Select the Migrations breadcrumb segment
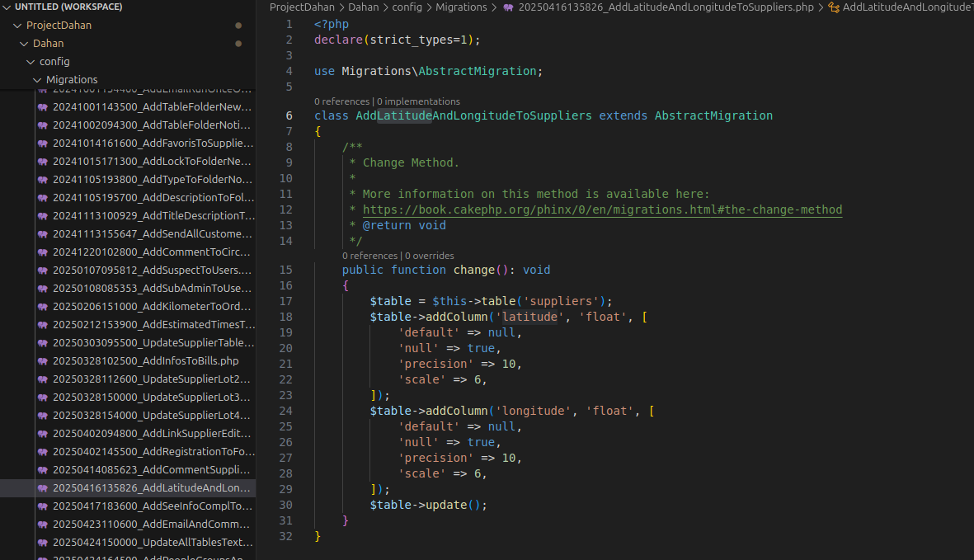 (x=461, y=7)
